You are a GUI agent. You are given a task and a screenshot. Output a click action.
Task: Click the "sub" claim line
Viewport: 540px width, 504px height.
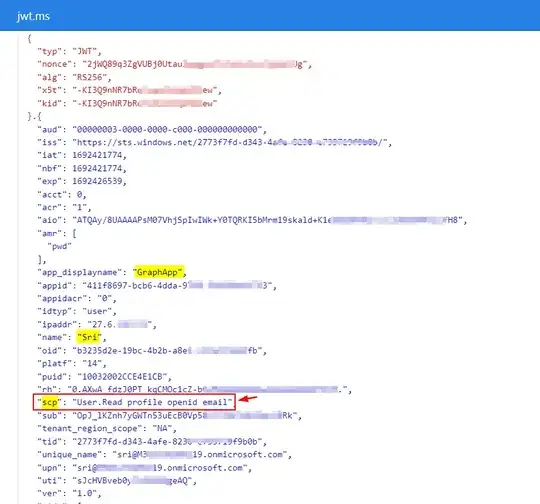pyautogui.click(x=169, y=416)
